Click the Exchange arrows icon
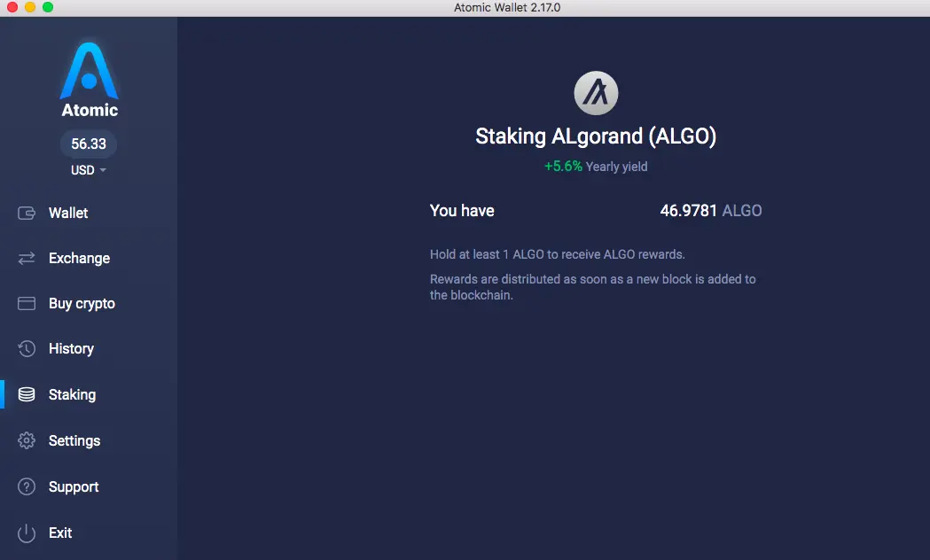Screen dimensions: 930x560 pos(27,259)
